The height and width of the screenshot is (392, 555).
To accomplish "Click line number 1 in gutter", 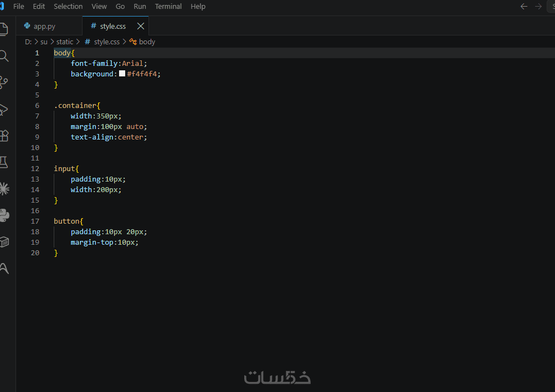I will [37, 53].
